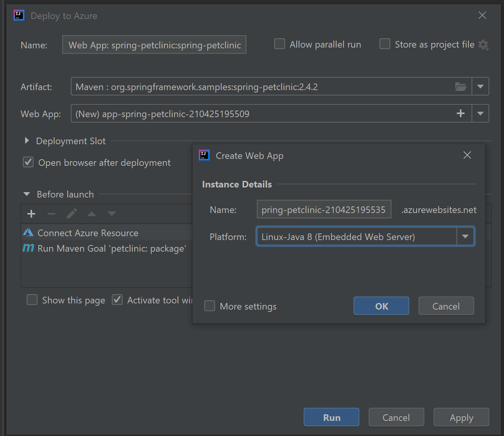Click OK in Create Web App dialog

381,306
